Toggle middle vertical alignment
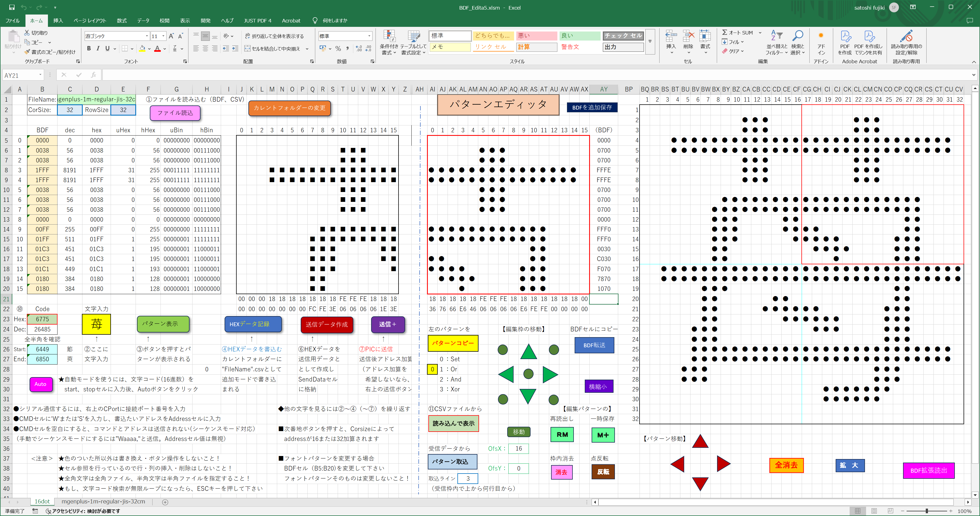 [x=205, y=36]
